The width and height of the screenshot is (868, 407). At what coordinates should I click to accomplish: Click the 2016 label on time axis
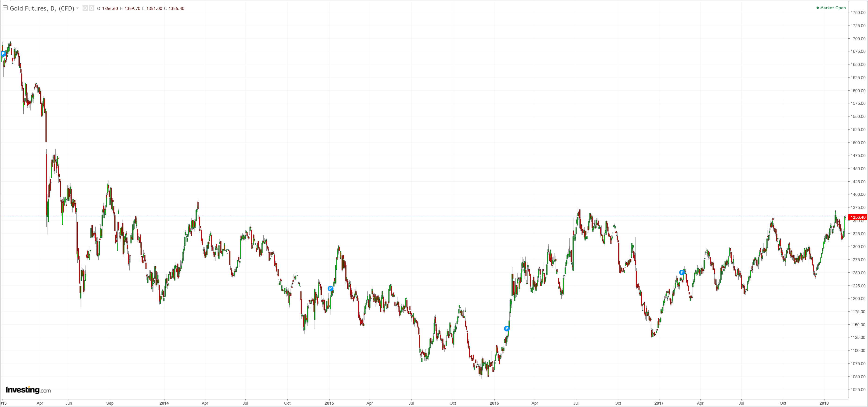494,403
